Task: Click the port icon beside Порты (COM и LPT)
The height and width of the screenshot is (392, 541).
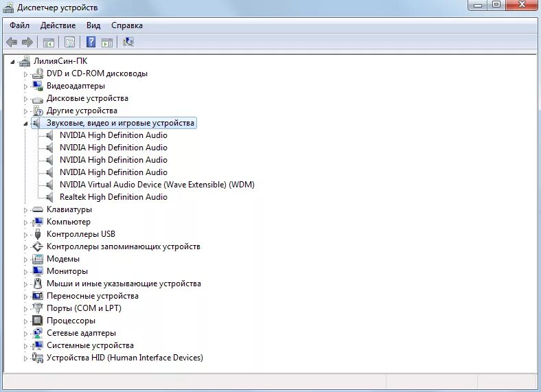Action: point(38,308)
